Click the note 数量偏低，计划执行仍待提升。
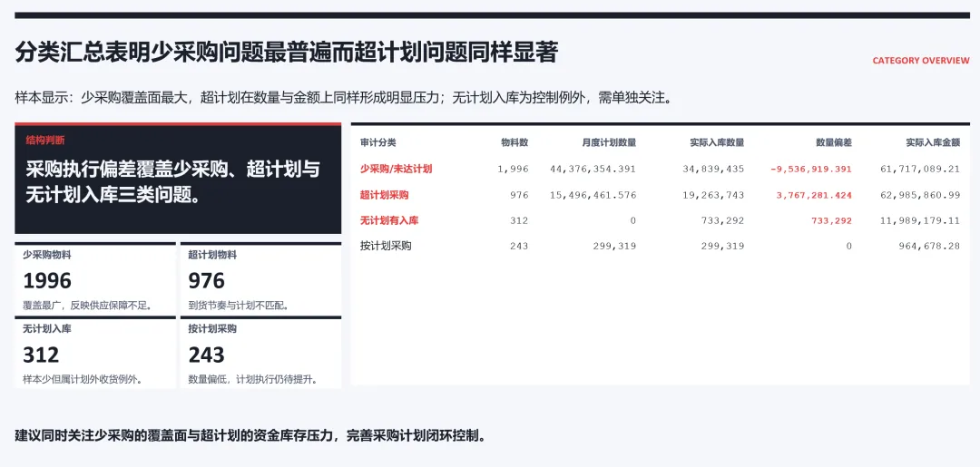The width and height of the screenshot is (980, 467). tap(253, 380)
